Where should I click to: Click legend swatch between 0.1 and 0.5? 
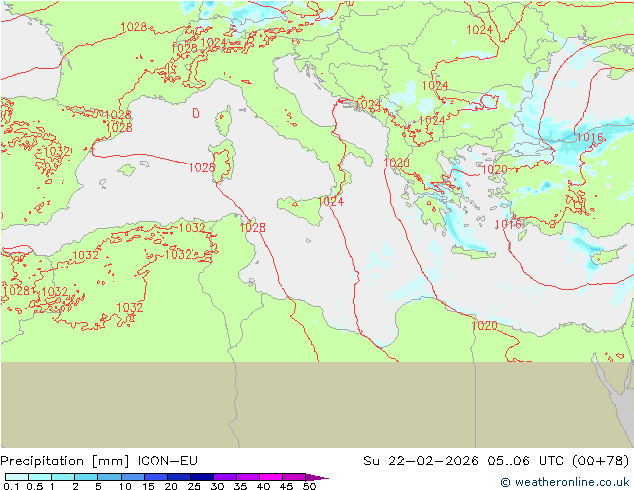coord(17,477)
